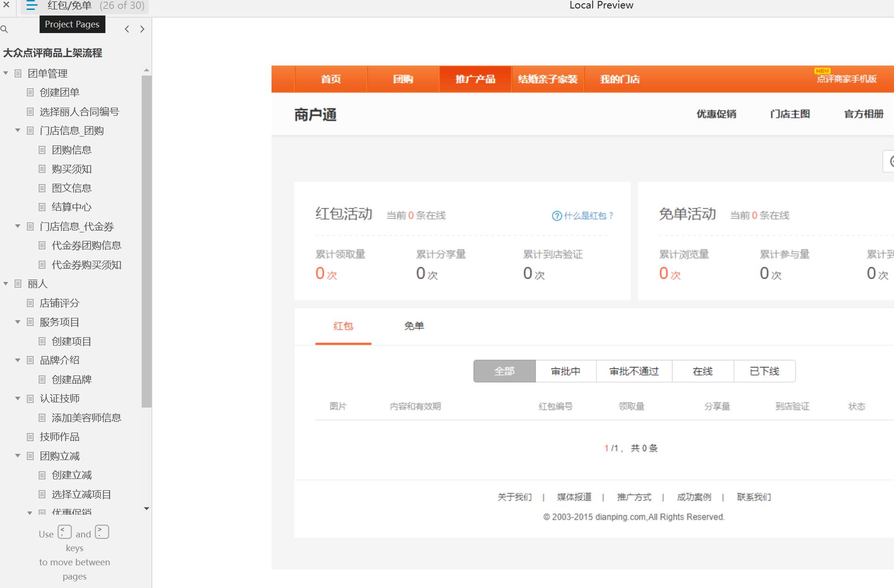Image resolution: width=894 pixels, height=588 pixels.
Task: Close the preview sidebar with X icon
Action: [x=6, y=5]
